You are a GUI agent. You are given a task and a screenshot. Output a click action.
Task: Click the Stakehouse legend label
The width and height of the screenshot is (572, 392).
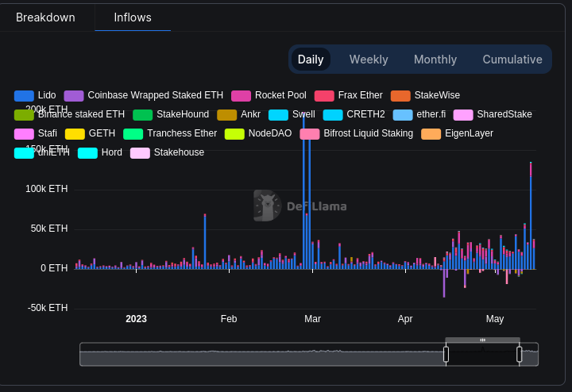[x=179, y=152]
